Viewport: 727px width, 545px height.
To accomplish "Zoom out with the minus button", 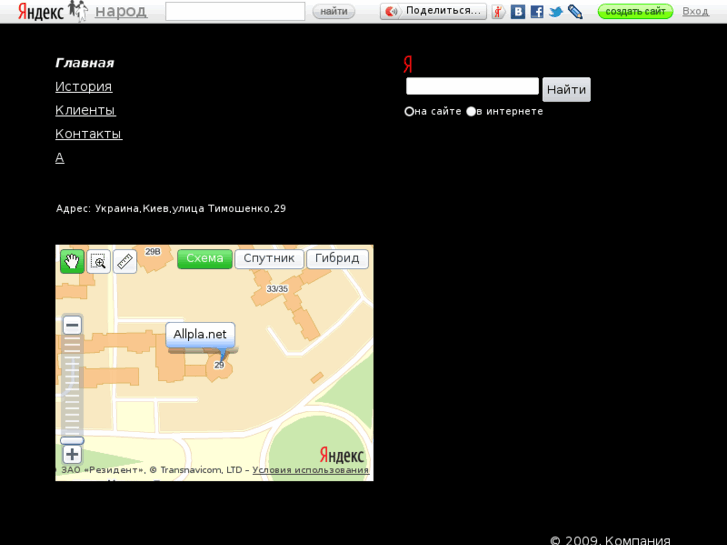I will pyautogui.click(x=72, y=325).
